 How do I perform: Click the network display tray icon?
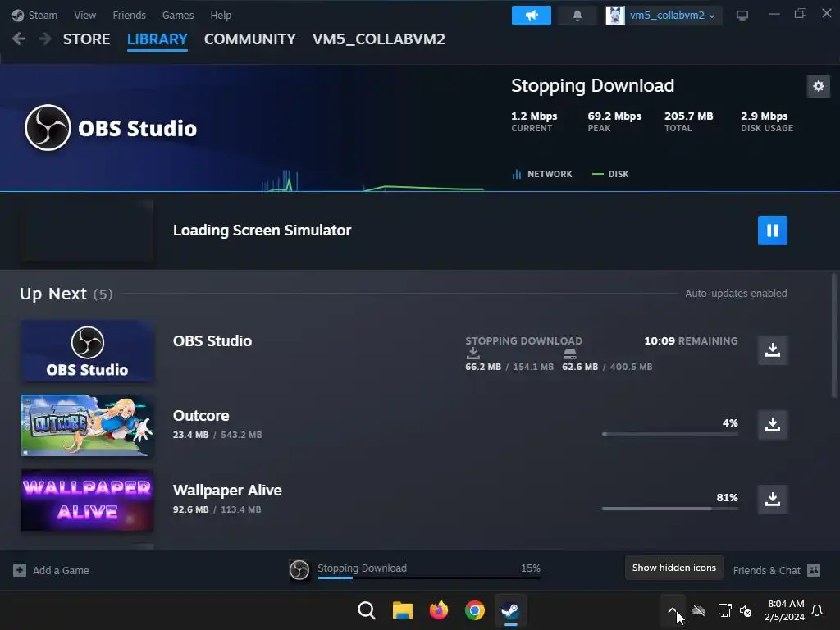coord(724,610)
